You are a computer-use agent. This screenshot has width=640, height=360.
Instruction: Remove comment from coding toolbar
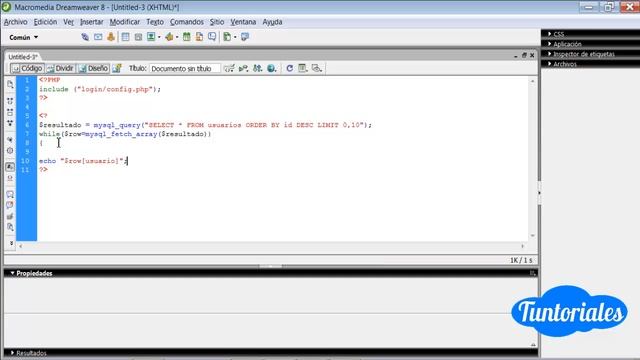(10, 205)
